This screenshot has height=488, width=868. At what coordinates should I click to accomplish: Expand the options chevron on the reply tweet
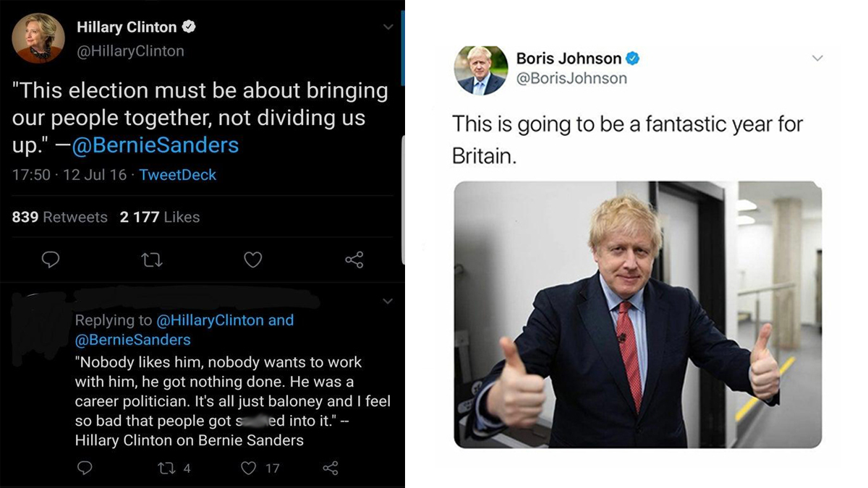[x=388, y=301]
